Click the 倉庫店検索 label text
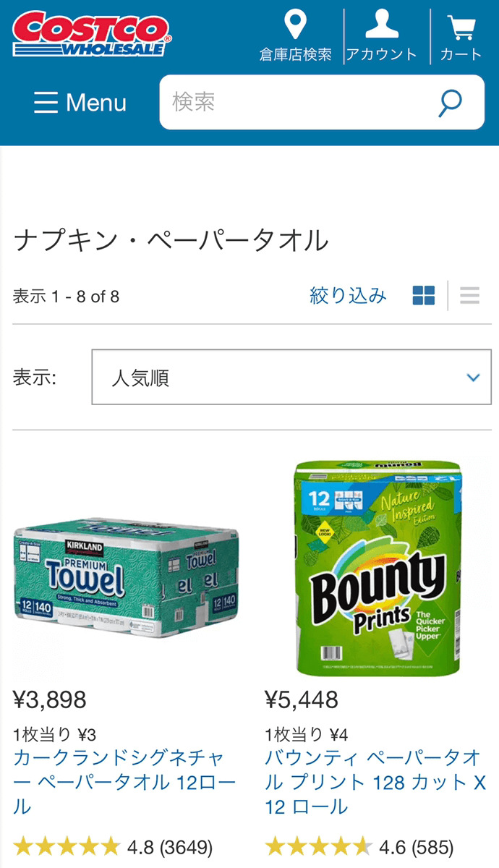 click(296, 54)
